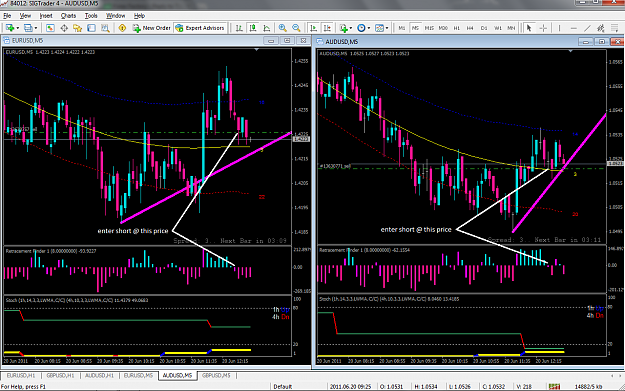Select the vertical line drawing tool
The image size is (625, 391).
(559, 28)
